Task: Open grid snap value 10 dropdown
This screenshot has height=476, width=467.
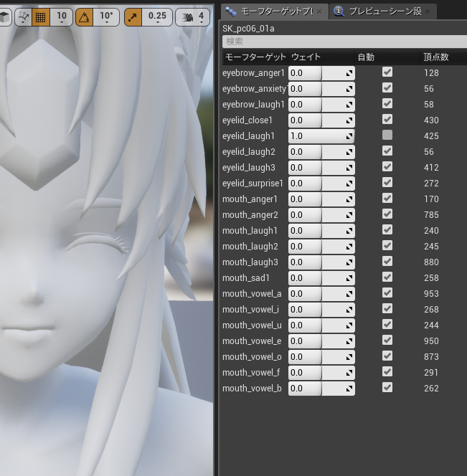Action: [x=62, y=17]
